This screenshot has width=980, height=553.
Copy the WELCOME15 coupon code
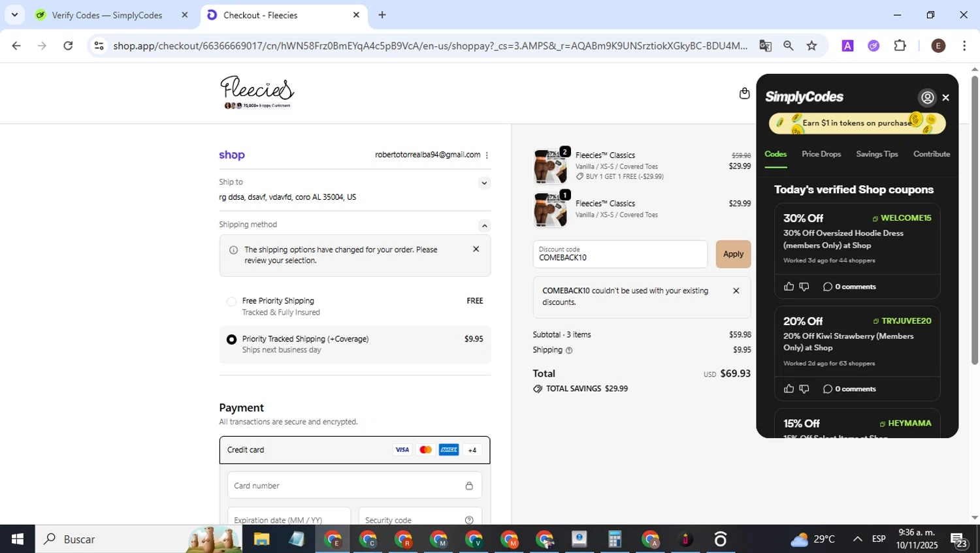pos(902,218)
